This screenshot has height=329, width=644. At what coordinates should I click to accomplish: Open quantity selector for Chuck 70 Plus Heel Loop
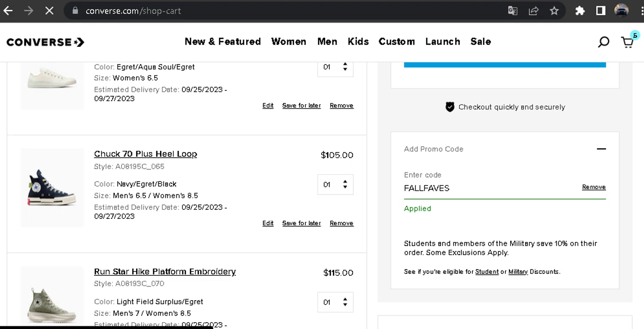[x=335, y=184]
